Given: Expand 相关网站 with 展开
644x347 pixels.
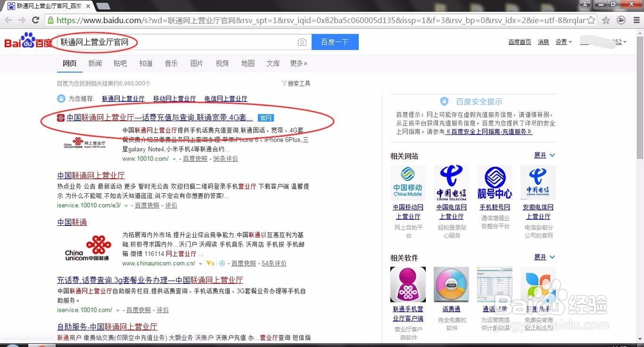Looking at the screenshot, I should click(x=544, y=155).
